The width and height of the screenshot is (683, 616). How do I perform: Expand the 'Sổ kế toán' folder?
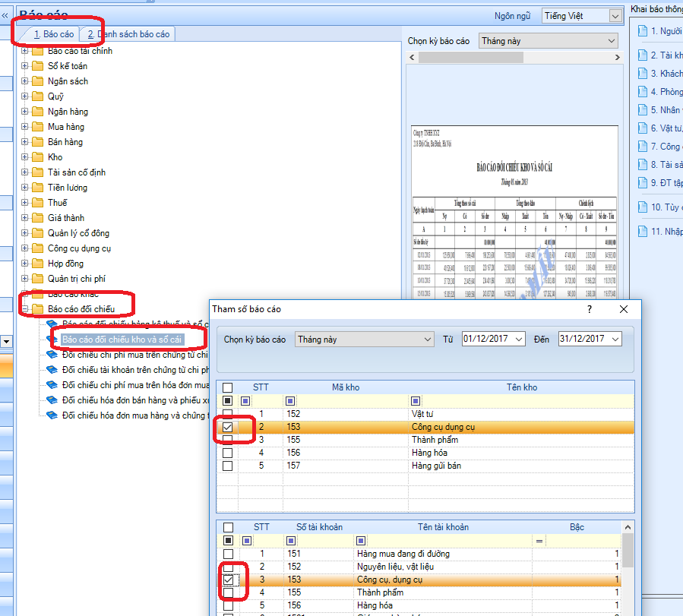pos(25,66)
